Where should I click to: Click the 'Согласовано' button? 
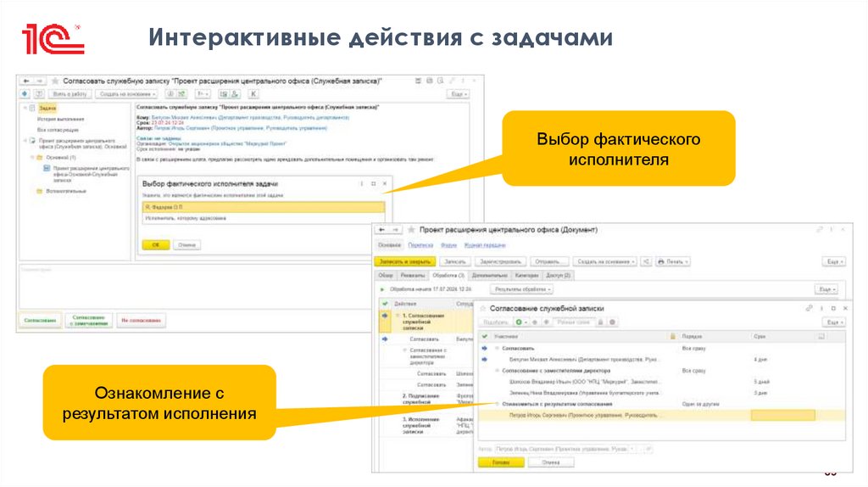point(41,320)
